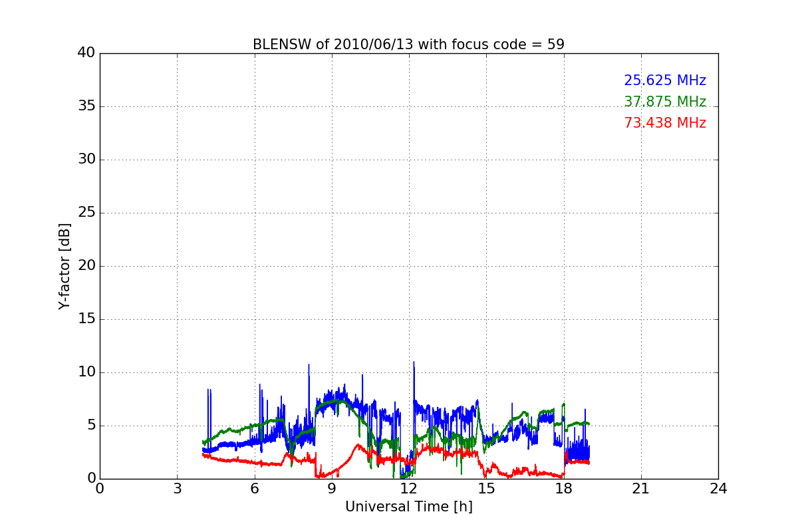
Task: Click the y-axis tick label 5
Action: point(90,426)
